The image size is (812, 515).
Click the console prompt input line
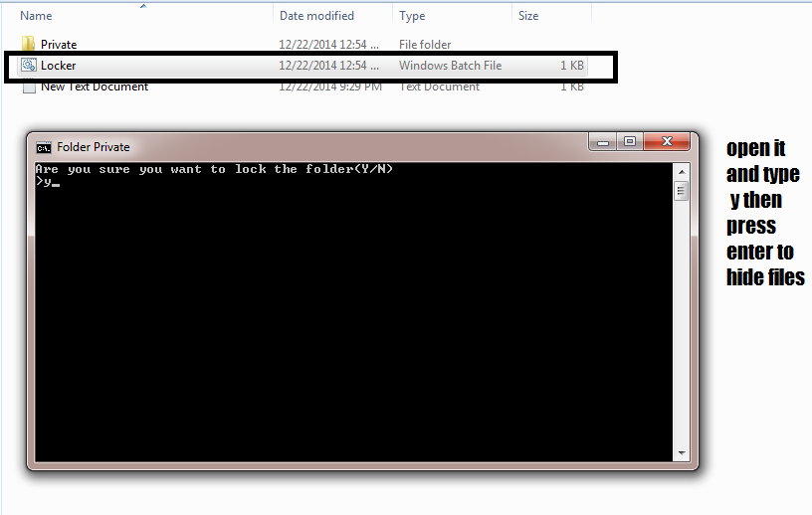coord(48,182)
